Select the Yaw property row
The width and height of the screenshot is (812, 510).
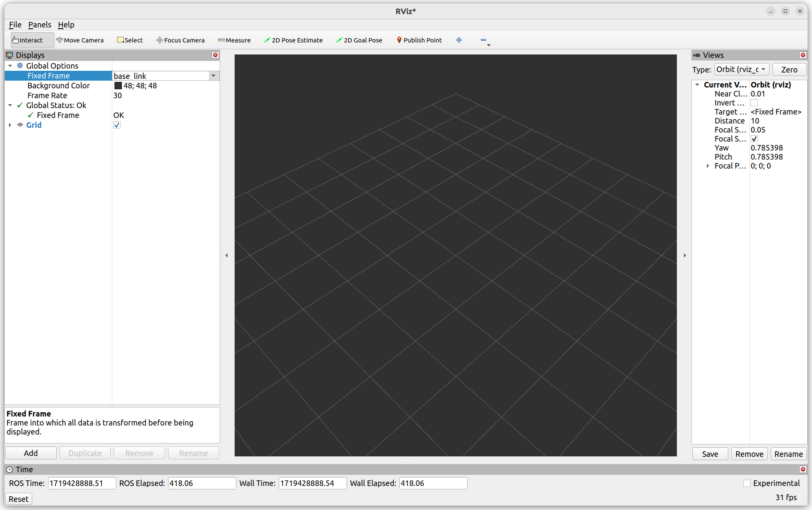click(x=749, y=148)
